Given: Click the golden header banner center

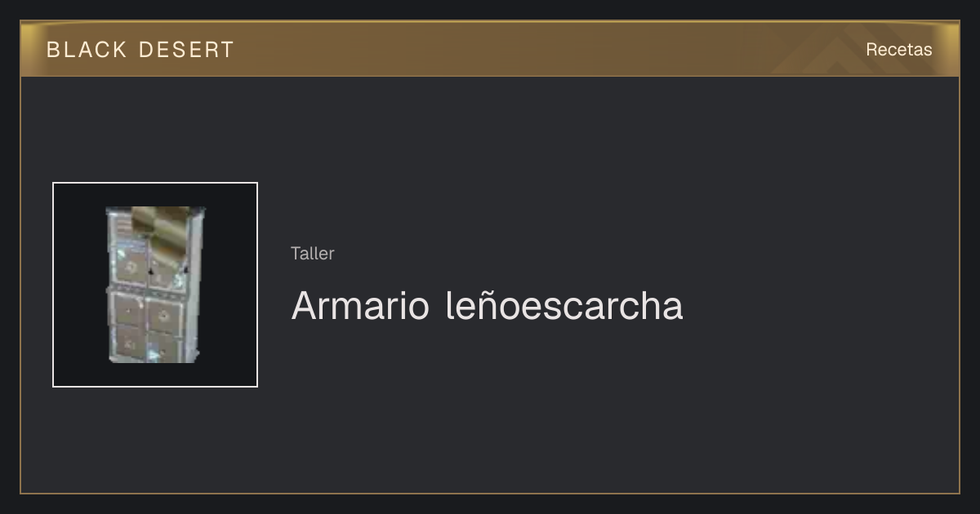Looking at the screenshot, I should coord(490,49).
